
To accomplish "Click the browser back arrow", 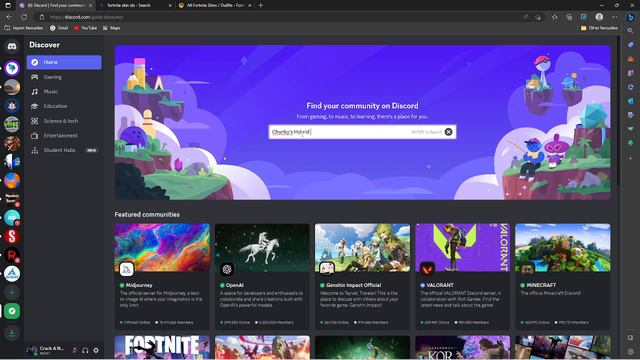I will click(x=9, y=17).
